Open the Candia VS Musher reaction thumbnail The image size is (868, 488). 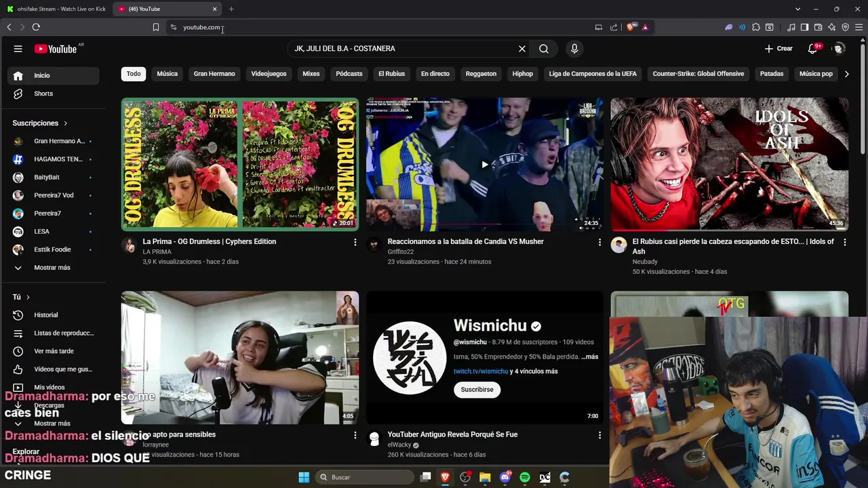(x=485, y=164)
